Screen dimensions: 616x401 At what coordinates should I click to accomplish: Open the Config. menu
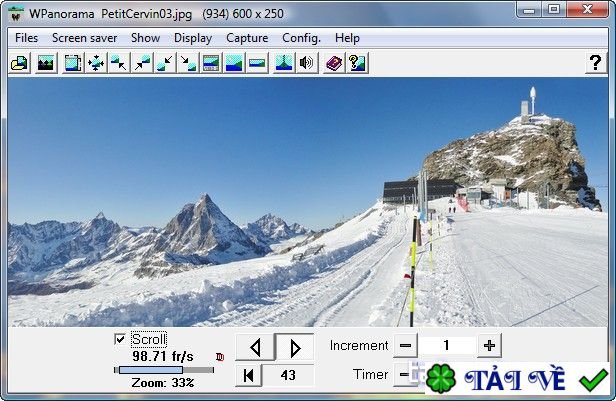coord(301,38)
